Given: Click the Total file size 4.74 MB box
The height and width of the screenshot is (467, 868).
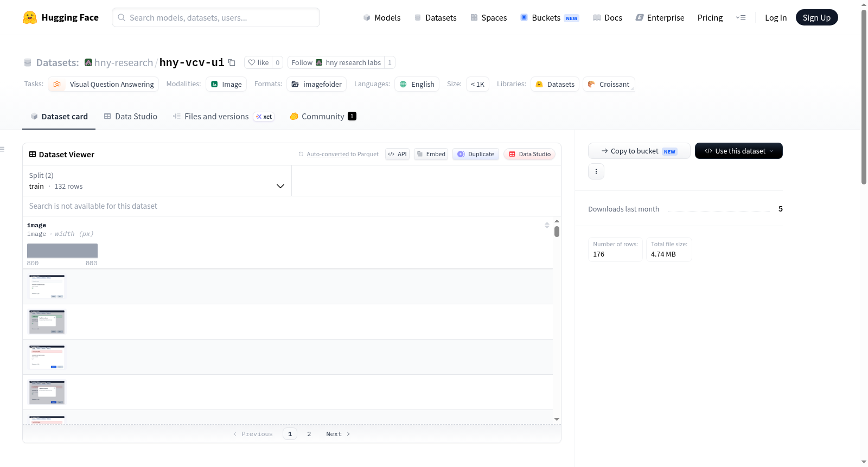Looking at the screenshot, I should [669, 250].
